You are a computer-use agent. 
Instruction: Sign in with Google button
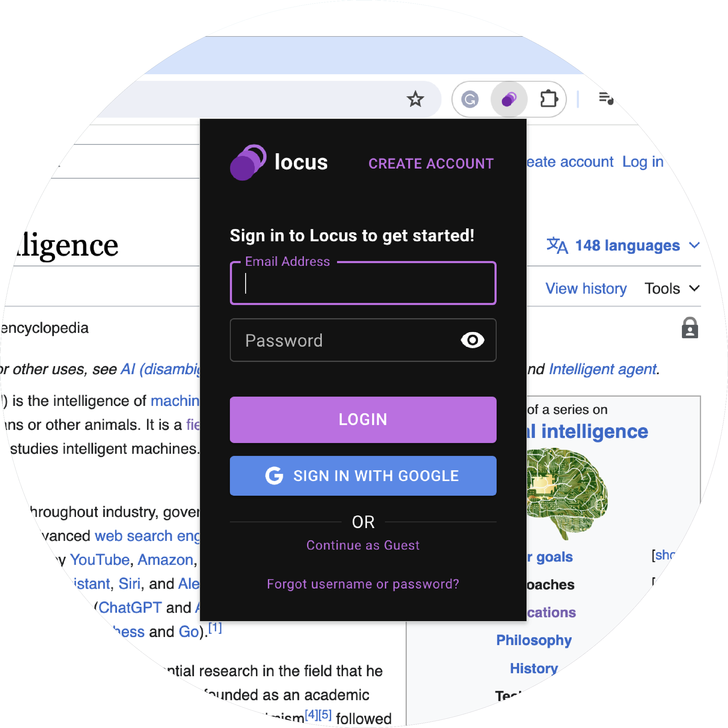click(363, 476)
